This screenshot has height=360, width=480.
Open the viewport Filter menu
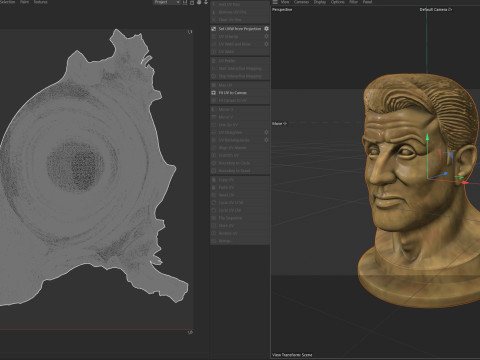[353, 2]
